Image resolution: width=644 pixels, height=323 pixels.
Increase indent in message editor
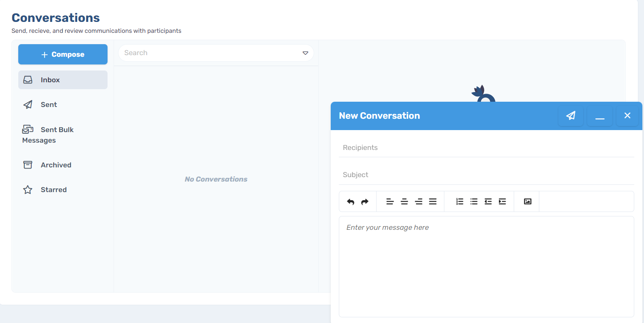coord(502,201)
